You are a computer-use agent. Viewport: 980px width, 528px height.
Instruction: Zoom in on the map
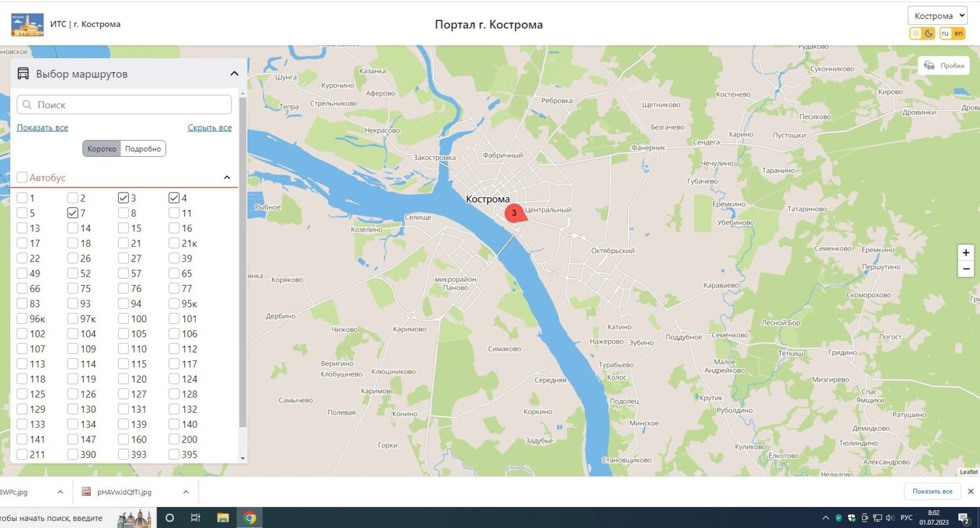coord(966,253)
